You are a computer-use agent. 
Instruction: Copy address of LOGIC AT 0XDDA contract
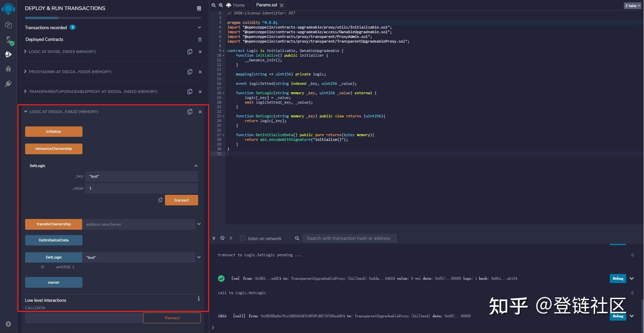click(x=190, y=112)
